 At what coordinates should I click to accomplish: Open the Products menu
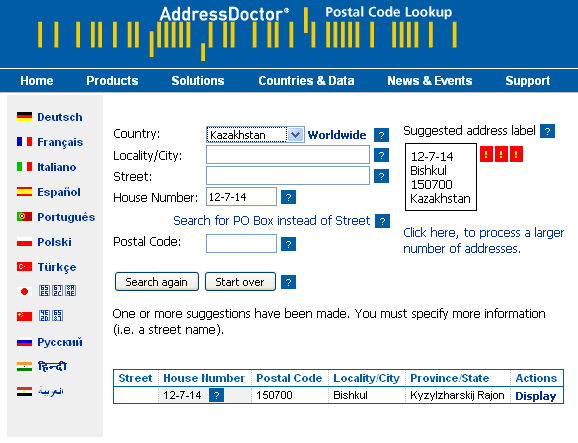pyautogui.click(x=112, y=81)
